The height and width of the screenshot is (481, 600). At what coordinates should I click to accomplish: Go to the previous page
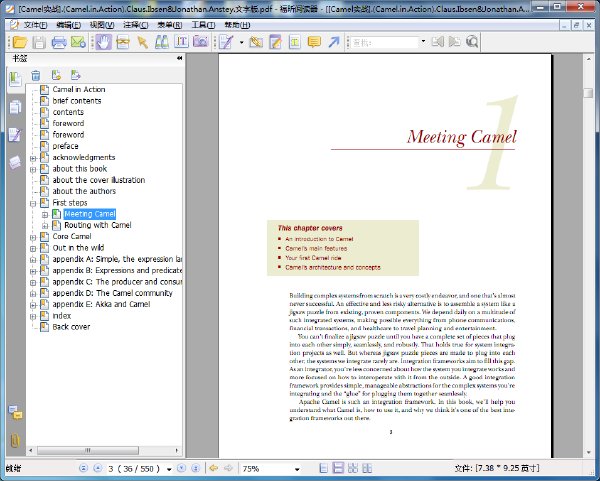pyautogui.click(x=98, y=468)
